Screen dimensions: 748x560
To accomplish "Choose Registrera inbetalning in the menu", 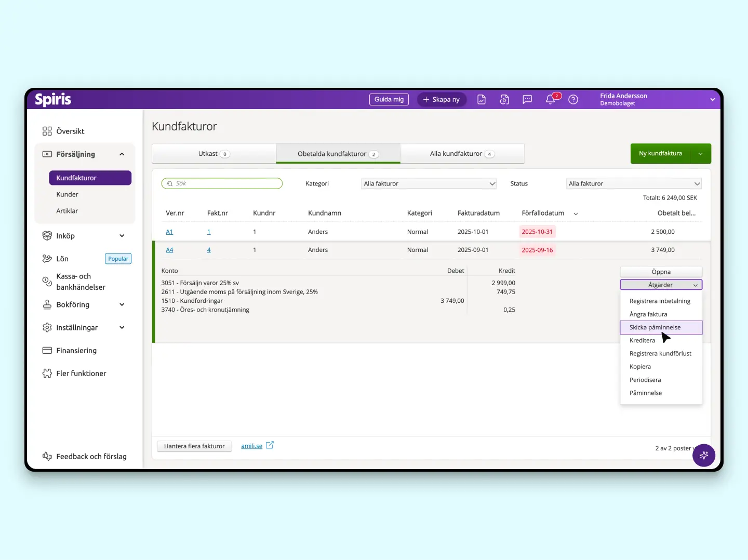I will coord(660,301).
